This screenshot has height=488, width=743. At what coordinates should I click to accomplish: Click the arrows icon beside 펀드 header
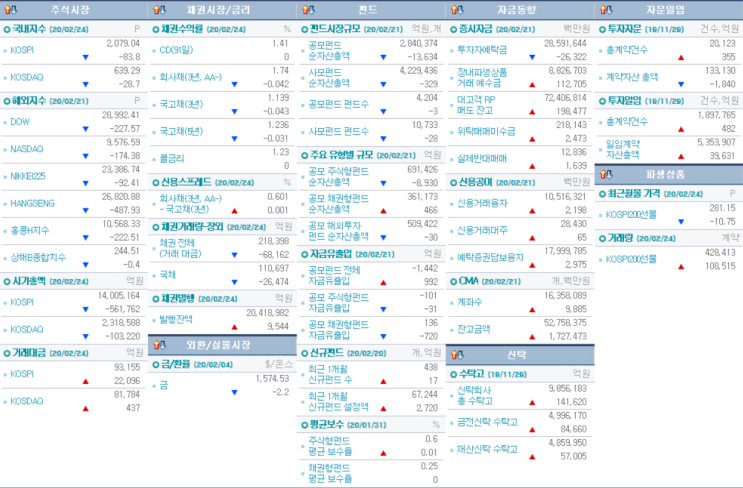[x=308, y=9]
